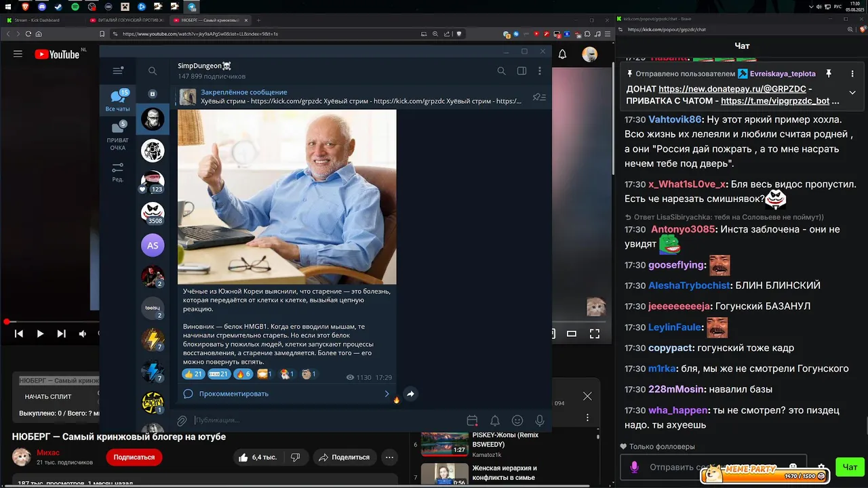
Task: Add thumbs-up reaction with count 21
Action: [x=193, y=374]
